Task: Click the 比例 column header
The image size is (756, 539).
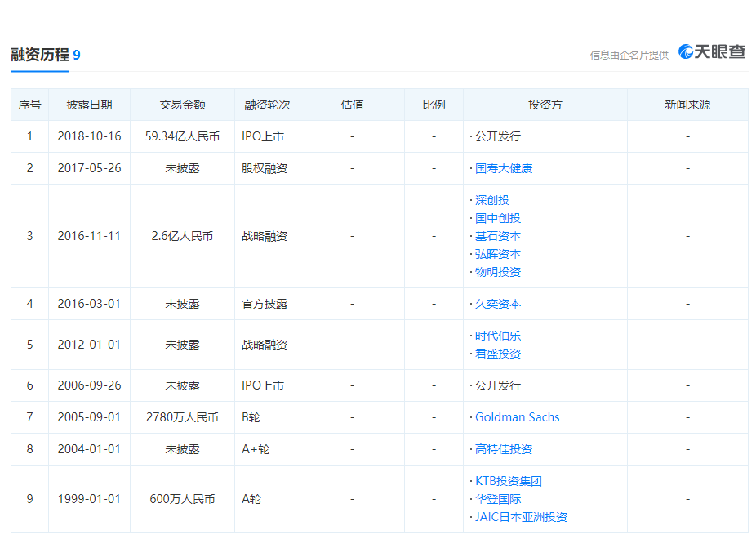Action: (x=434, y=105)
